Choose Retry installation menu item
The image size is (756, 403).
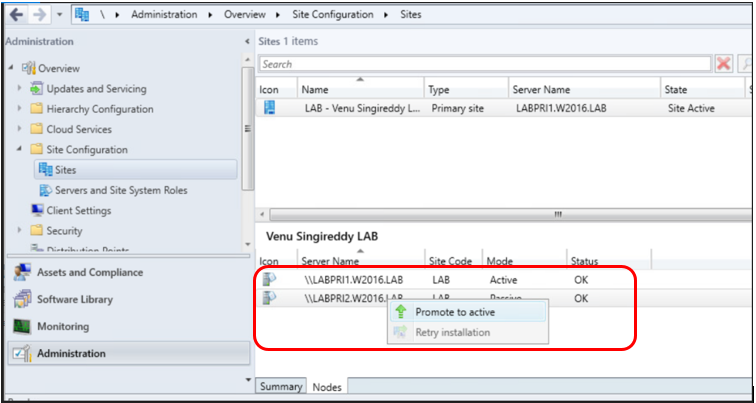point(467,333)
